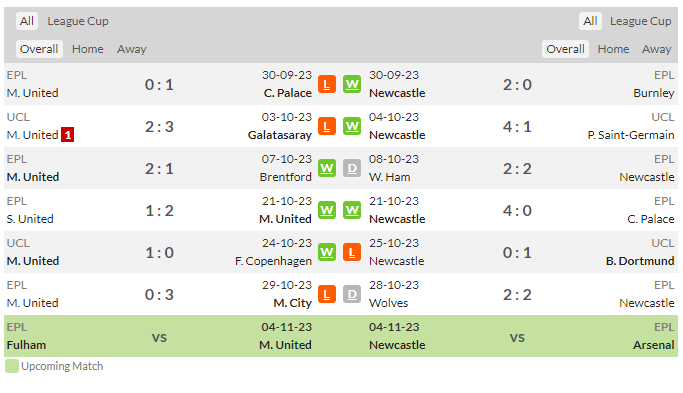
Task: Switch to left 'League Cup' filter
Action: coord(78,21)
